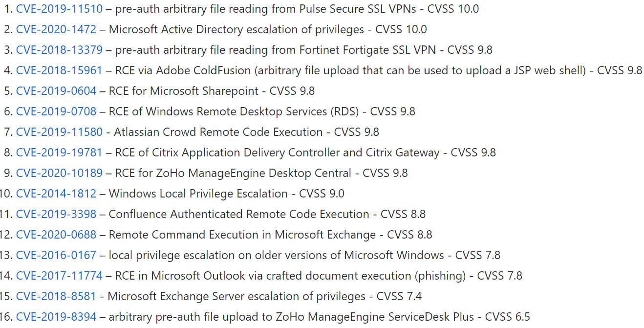
Task: Open the CVE-2019-11510 link
Action: coord(59,9)
